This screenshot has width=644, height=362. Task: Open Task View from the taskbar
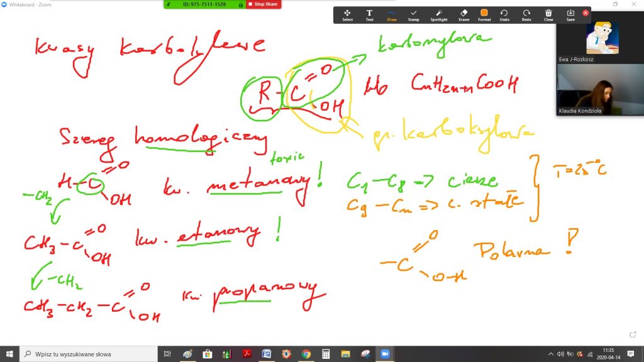(x=167, y=354)
